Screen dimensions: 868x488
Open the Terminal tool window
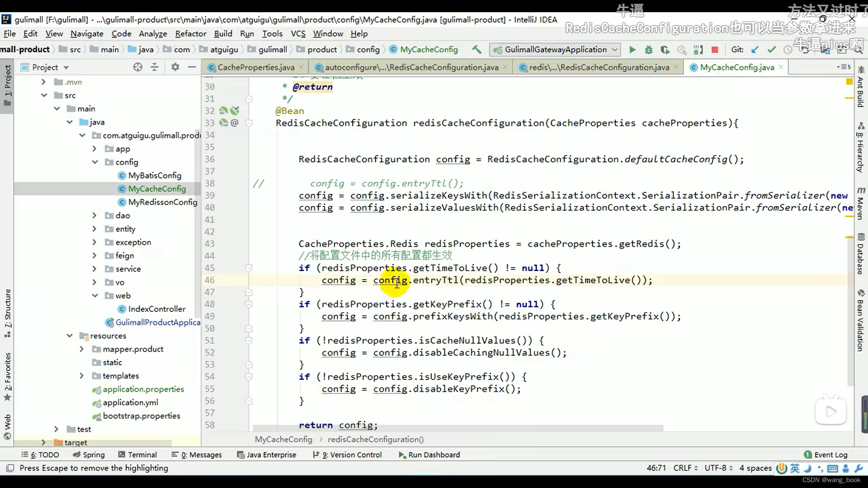tap(137, 455)
